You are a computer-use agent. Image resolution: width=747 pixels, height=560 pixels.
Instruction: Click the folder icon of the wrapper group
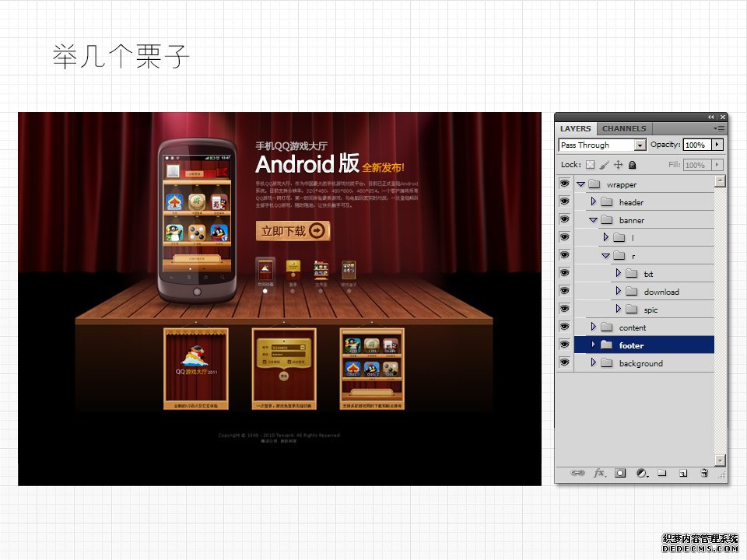(594, 184)
